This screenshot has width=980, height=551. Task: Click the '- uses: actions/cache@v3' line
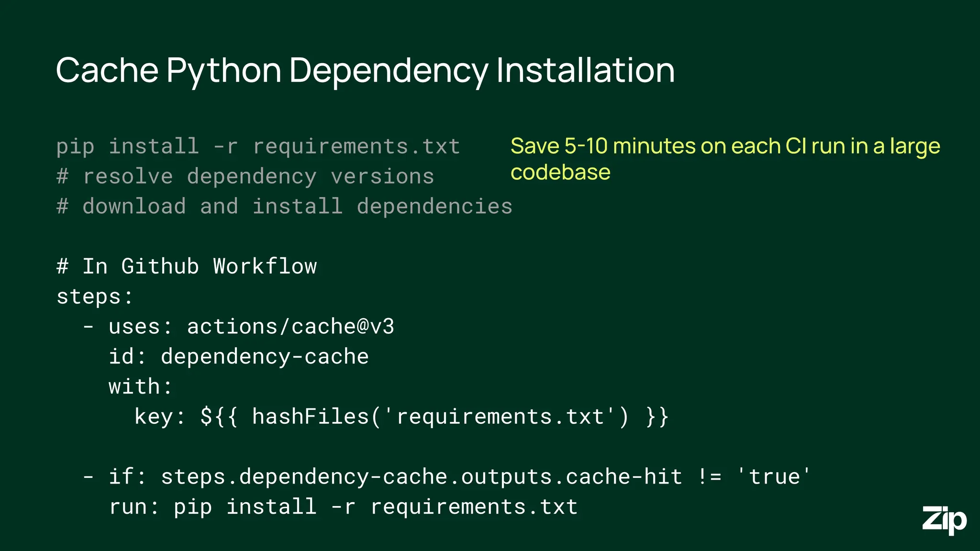coord(239,327)
